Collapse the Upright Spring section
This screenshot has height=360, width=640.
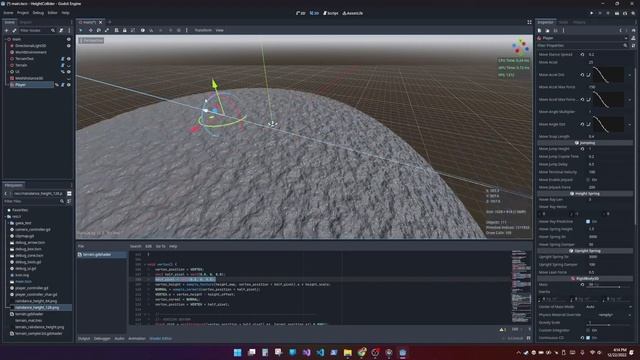(x=585, y=251)
